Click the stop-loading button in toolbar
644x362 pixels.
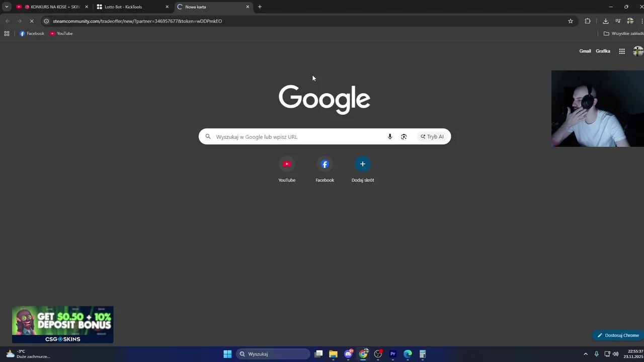pyautogui.click(x=31, y=21)
